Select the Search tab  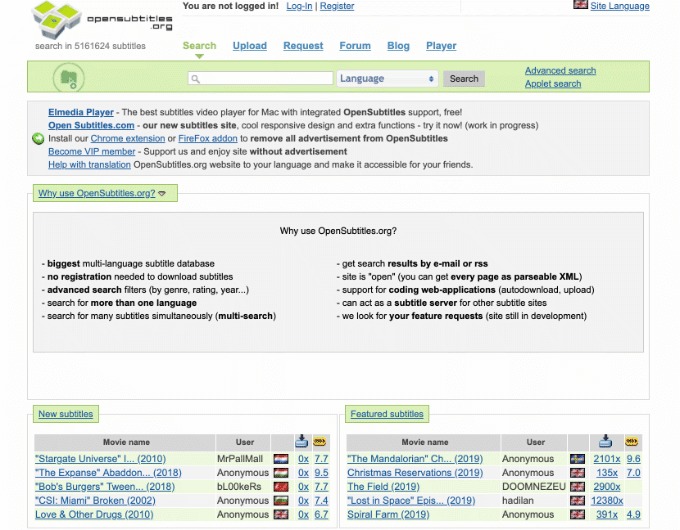point(199,46)
